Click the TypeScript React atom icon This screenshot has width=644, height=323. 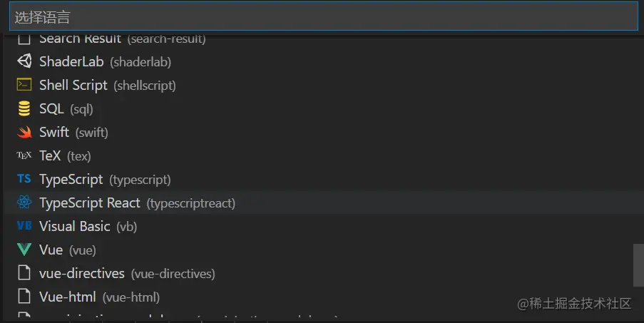tap(24, 202)
